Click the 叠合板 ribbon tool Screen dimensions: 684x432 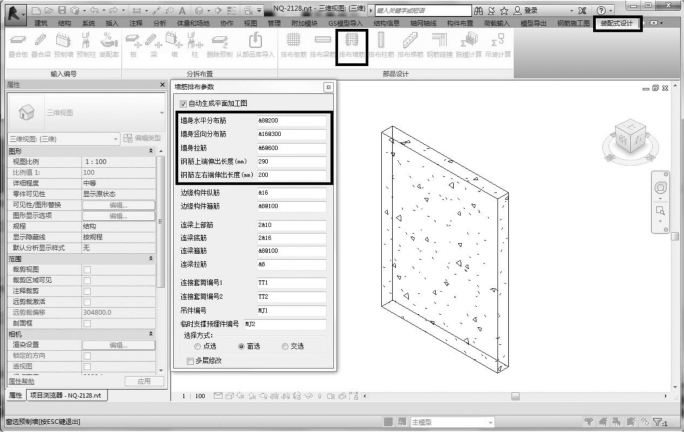point(18,45)
